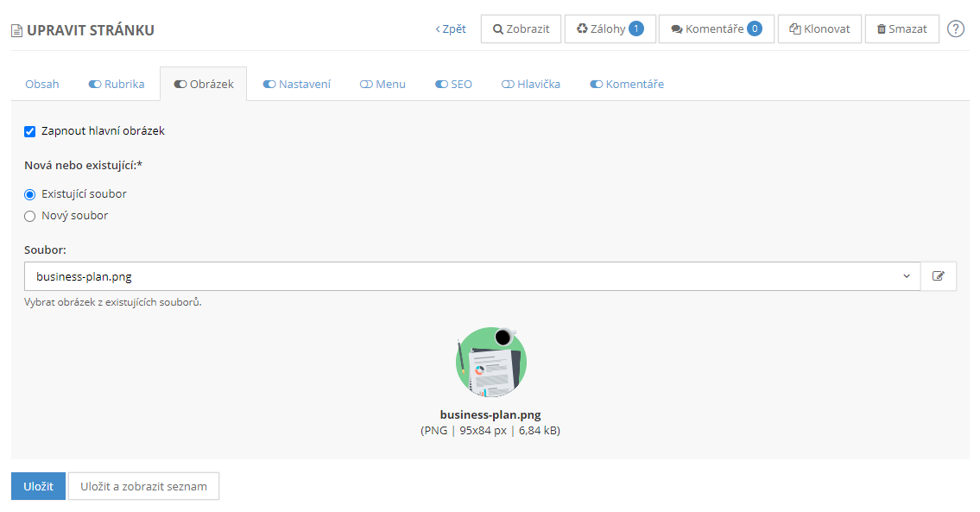Open Zálohy backups
Image resolution: width=980 pixels, height=512 pixels.
tap(610, 28)
